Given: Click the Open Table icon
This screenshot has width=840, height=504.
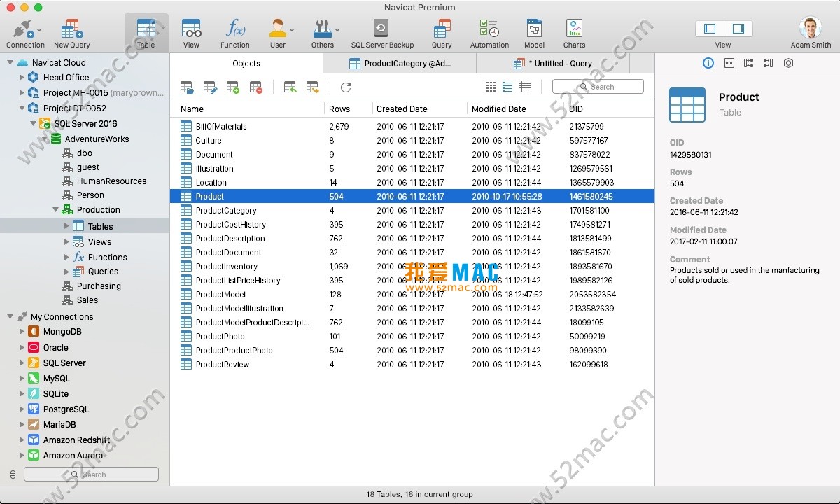Looking at the screenshot, I should pos(187,87).
